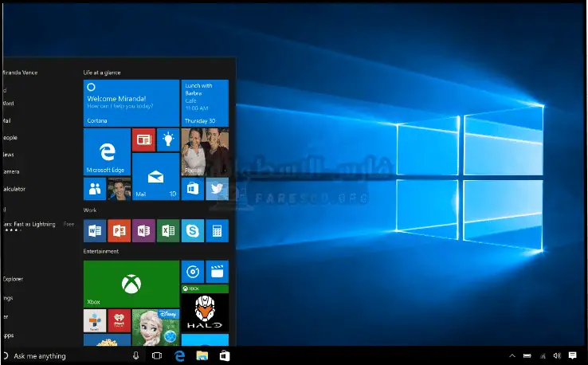The image size is (588, 365).
Task: Open the Halo game tile
Action: (205, 313)
